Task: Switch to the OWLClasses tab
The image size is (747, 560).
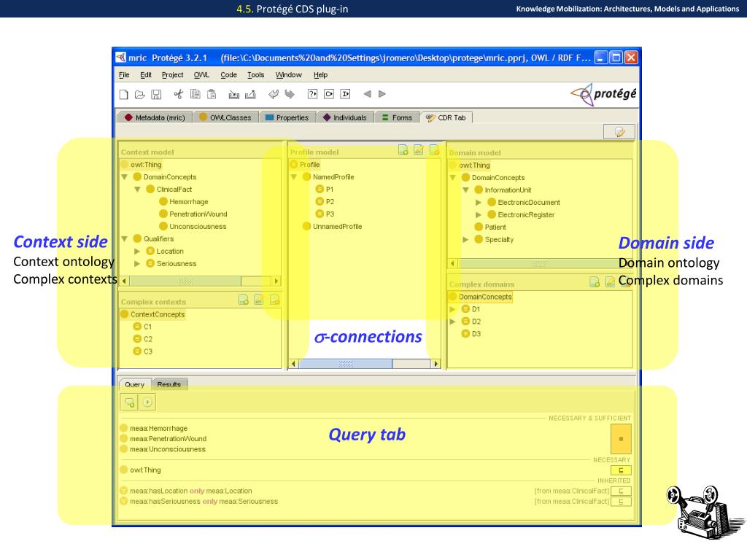Action: [x=225, y=117]
